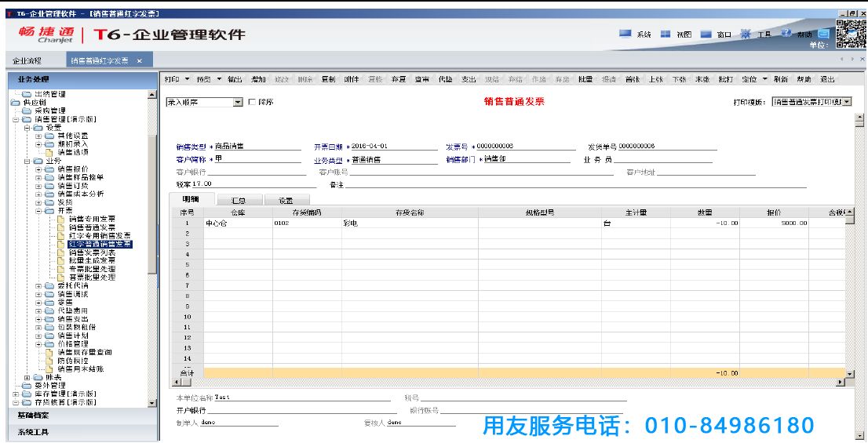Click the folder icon of 委外管理
The width and height of the screenshot is (868, 443).
[27, 386]
